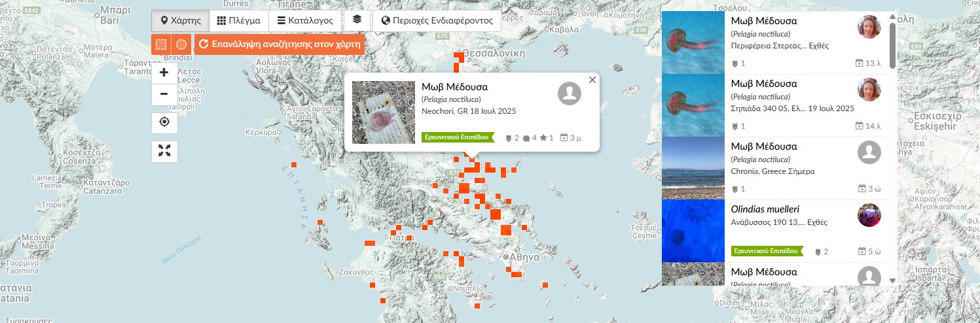The width and height of the screenshot is (980, 323).
Task: Open the popup observer's avatar
Action: (570, 93)
